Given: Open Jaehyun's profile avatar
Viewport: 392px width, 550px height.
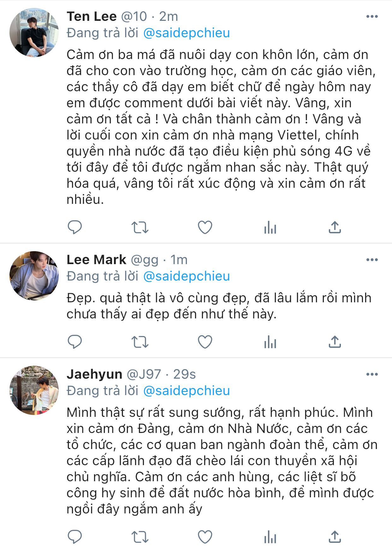Looking at the screenshot, I should [x=34, y=390].
